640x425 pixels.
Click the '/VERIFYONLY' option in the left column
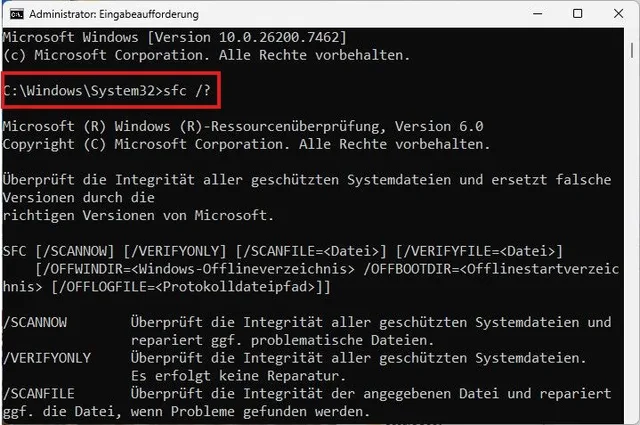[x=46, y=358]
